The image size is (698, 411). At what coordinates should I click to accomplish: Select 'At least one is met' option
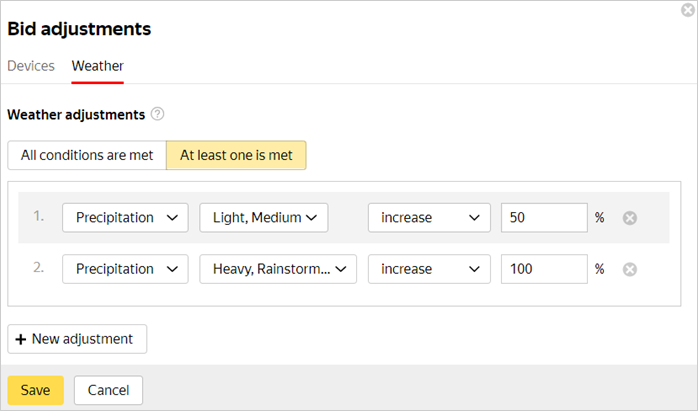(x=236, y=155)
